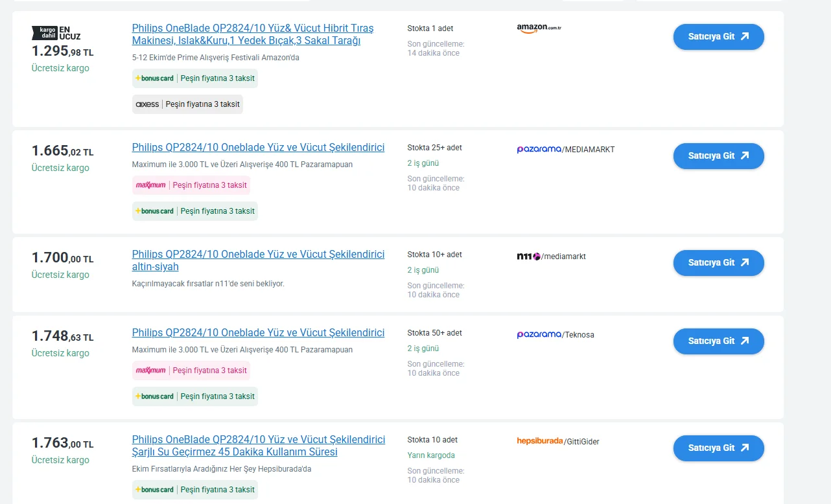Screen dimensions: 831x504
Task: Click 'Stokta 10+ adet' text
Action: (435, 255)
